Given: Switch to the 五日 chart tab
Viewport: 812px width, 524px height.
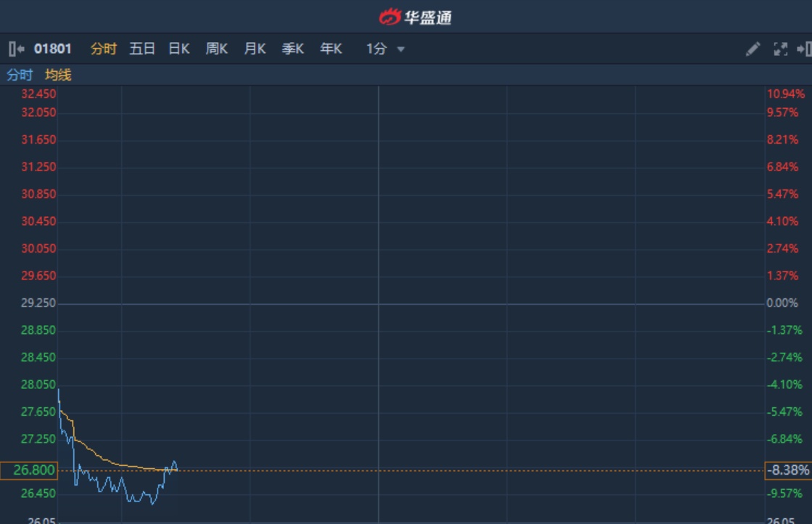Looking at the screenshot, I should click(x=142, y=49).
